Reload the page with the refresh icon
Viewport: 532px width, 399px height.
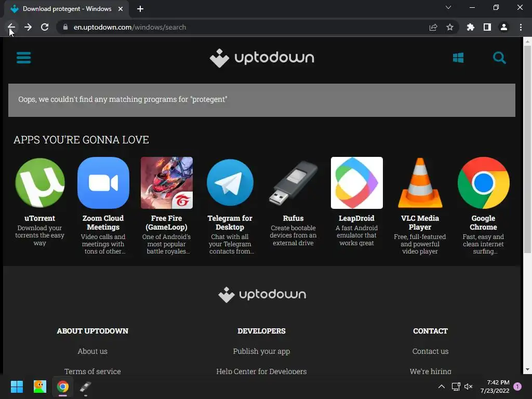[45, 27]
